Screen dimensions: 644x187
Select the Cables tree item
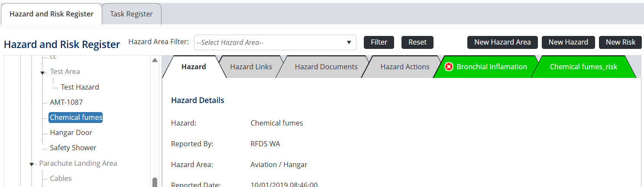click(61, 178)
